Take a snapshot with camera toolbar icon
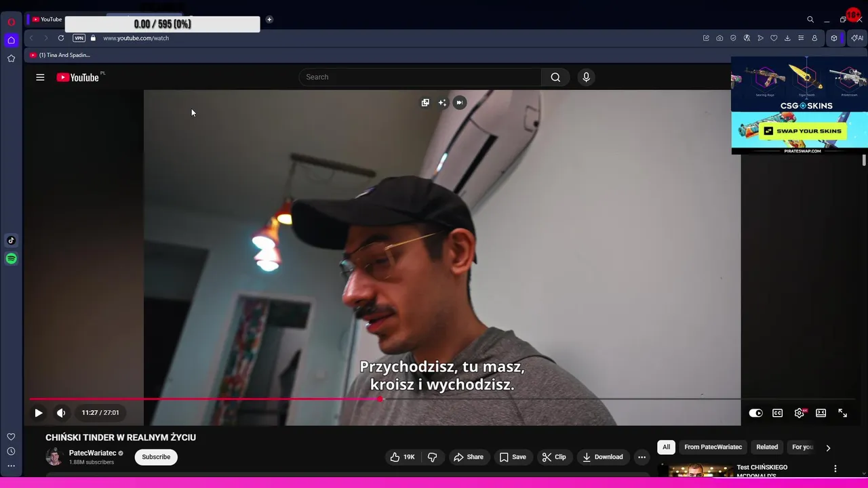This screenshot has height=488, width=868. pos(719,38)
